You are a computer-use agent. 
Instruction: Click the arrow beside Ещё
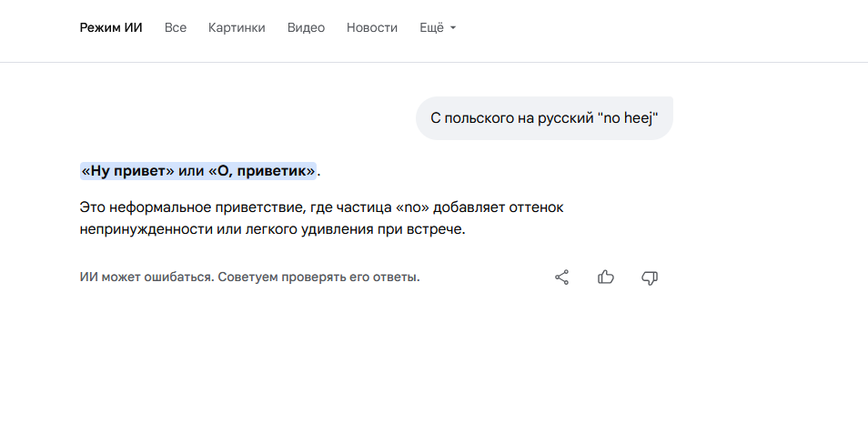(453, 28)
